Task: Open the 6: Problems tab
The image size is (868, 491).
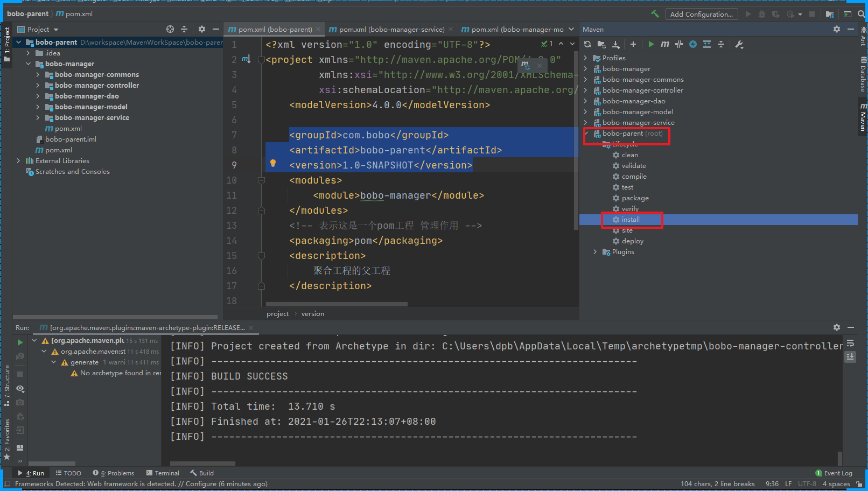Action: (x=114, y=473)
